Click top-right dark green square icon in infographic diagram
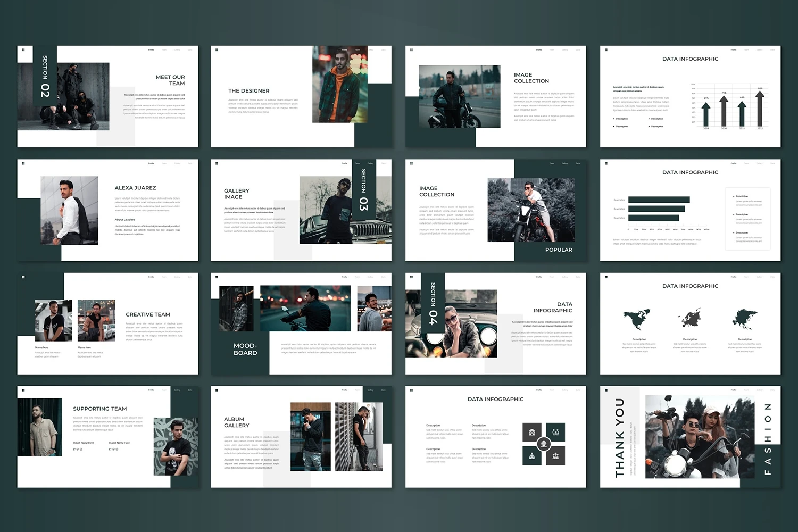Screen dimensions: 798x532 pyautogui.click(x=555, y=432)
